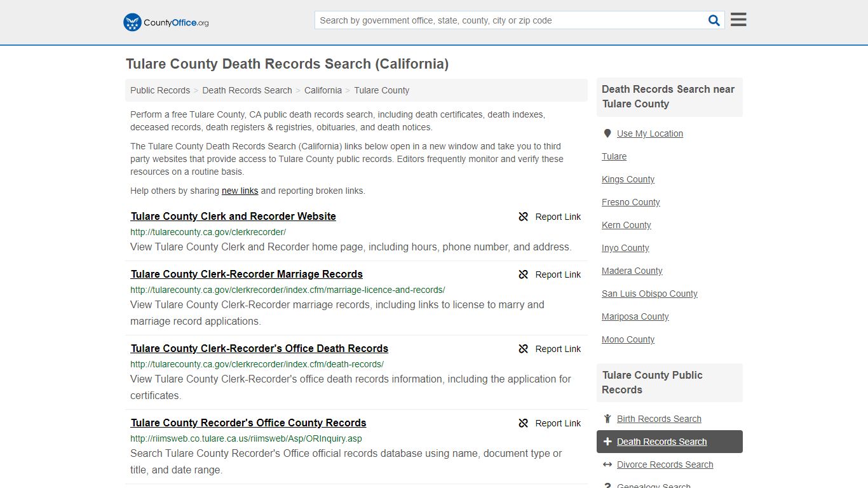Click broken link icon for Marriage Records

coord(524,274)
